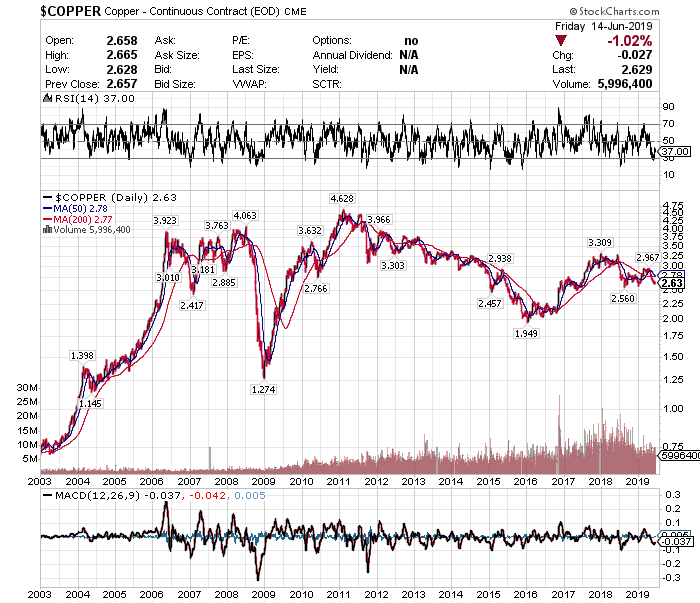Select the Low value 2.628
This screenshot has height=603, width=700.
click(x=122, y=70)
